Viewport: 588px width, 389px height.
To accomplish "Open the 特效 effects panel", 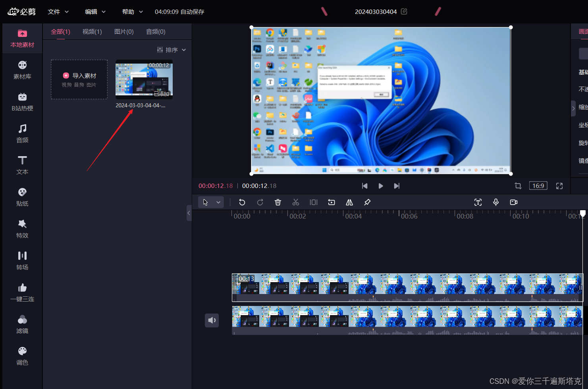I will click(x=22, y=229).
